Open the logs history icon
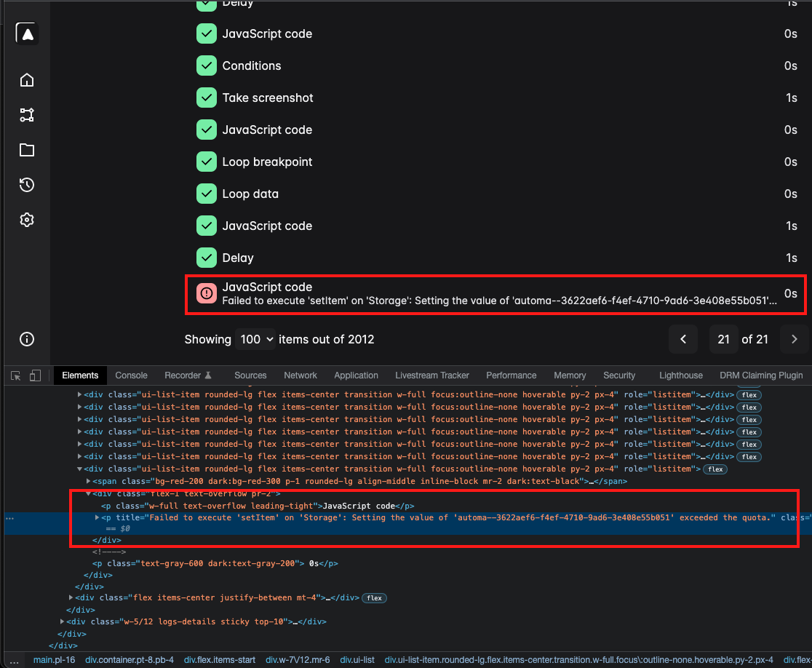 (27, 185)
